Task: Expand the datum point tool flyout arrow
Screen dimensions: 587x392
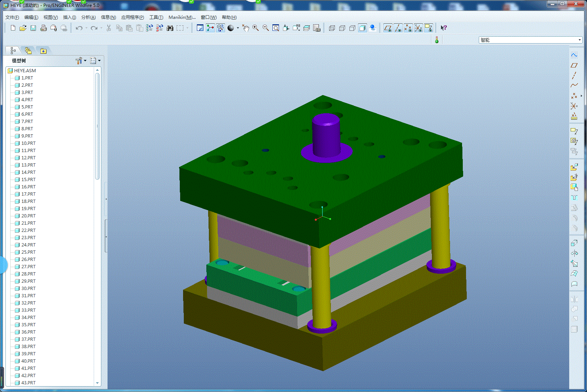Action: pos(581,96)
